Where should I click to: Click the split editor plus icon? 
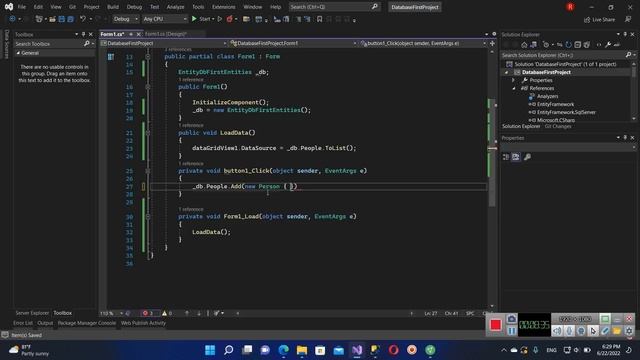pos(492,43)
